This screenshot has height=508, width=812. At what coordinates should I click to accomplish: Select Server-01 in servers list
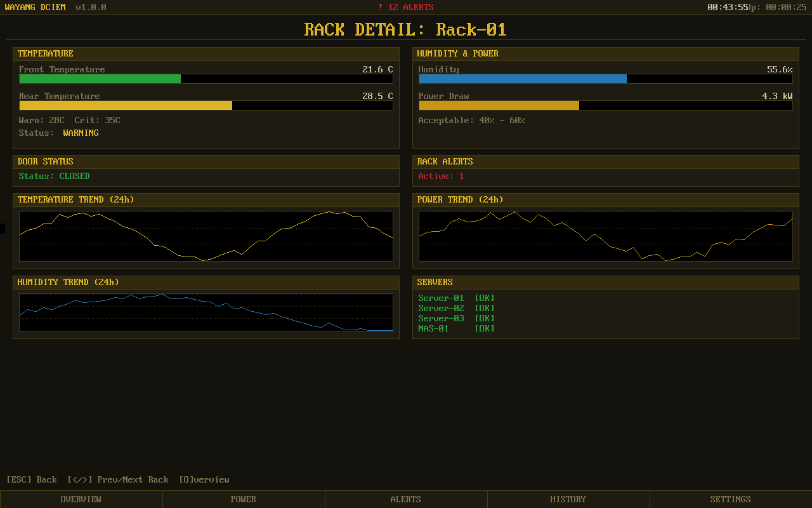(x=442, y=298)
